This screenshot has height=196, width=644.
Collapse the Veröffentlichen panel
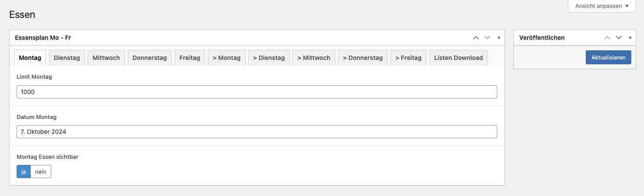[630, 38]
